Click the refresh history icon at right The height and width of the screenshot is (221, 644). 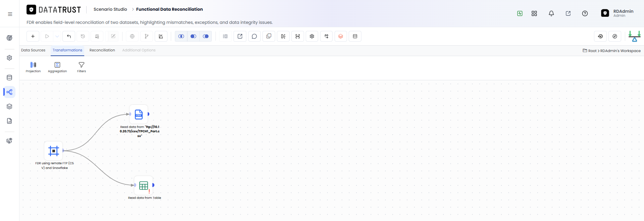(x=600, y=36)
